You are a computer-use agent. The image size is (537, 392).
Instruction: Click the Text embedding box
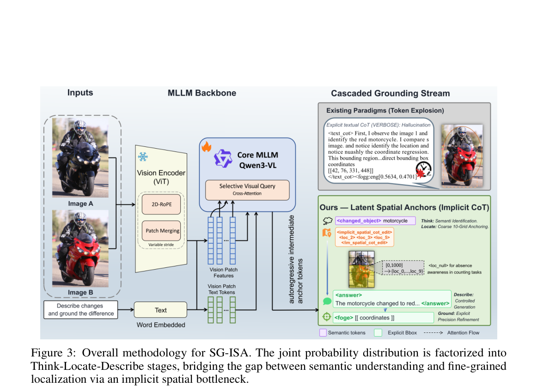coord(161,310)
